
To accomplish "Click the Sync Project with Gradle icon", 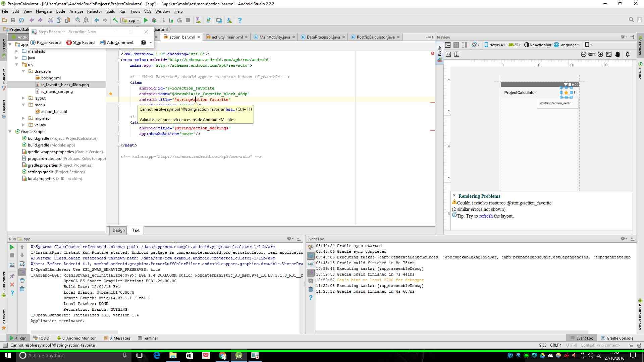I will coord(208,20).
